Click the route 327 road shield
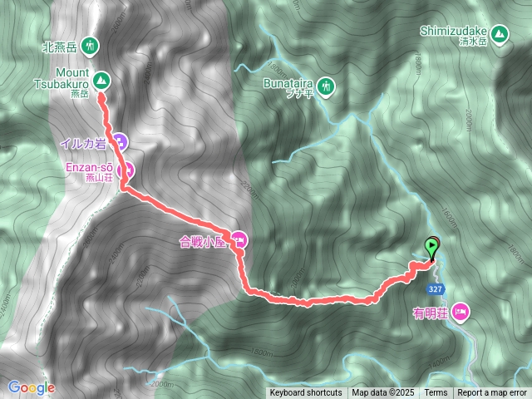Image resolution: width=532 pixels, height=399 pixels. coord(435,288)
